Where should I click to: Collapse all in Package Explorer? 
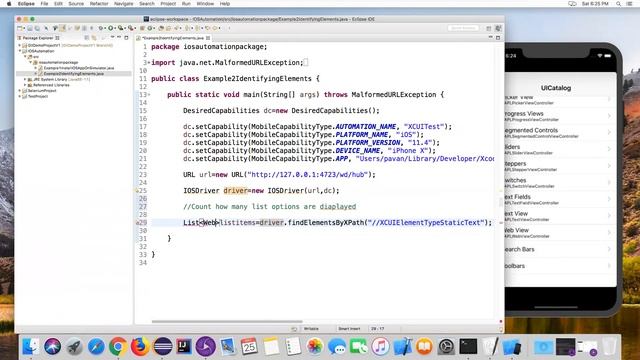(87, 38)
